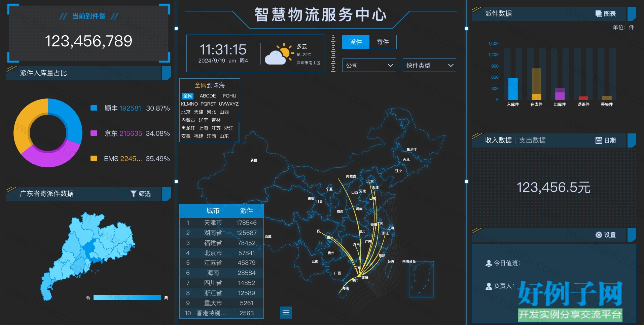The height and width of the screenshot is (325, 644).
Task: Click the hamburger menu icon below map
Action: click(286, 313)
